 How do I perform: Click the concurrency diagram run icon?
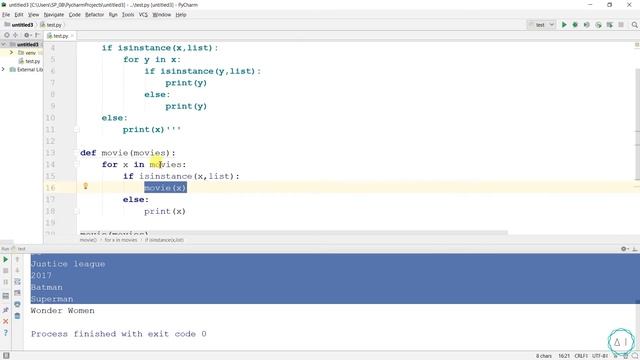point(610,25)
